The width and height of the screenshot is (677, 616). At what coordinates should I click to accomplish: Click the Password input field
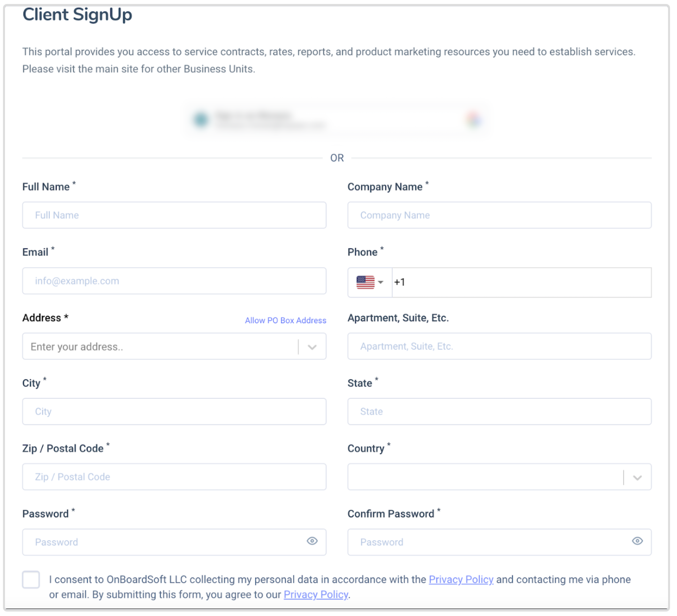(164, 542)
